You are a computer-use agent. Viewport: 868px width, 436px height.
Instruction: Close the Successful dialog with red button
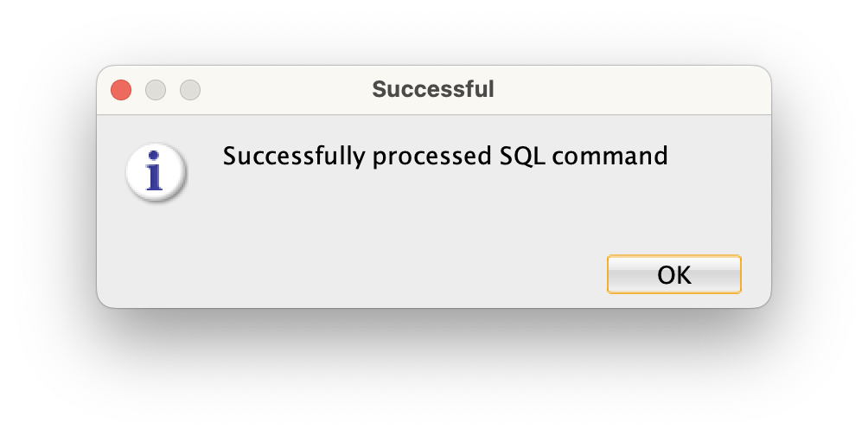121,89
